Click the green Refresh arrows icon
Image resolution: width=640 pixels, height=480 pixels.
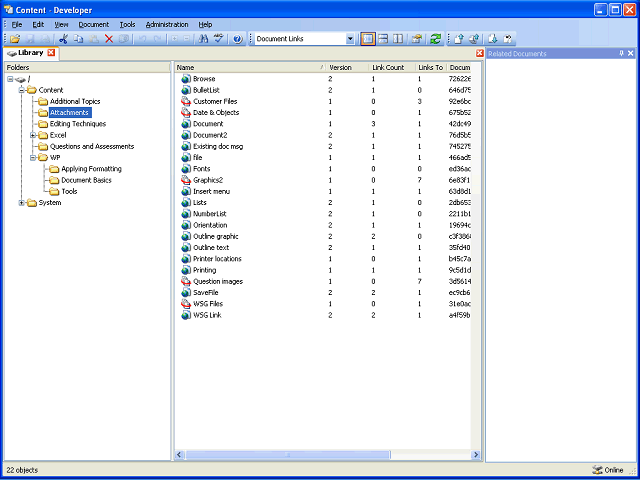tap(436, 39)
